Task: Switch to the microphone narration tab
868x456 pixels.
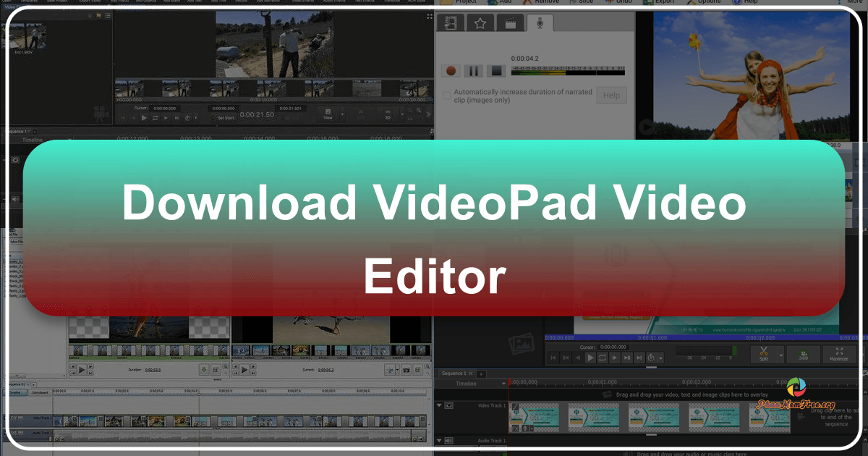Action: coord(539,22)
